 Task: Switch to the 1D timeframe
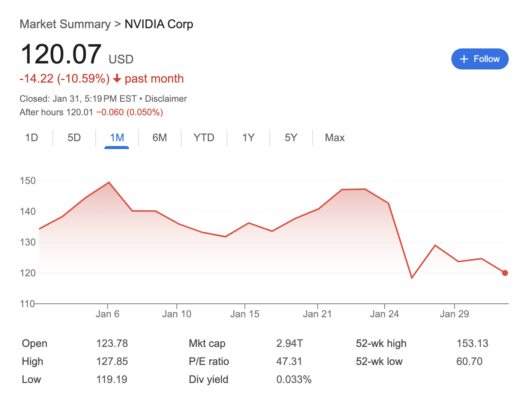(x=32, y=137)
